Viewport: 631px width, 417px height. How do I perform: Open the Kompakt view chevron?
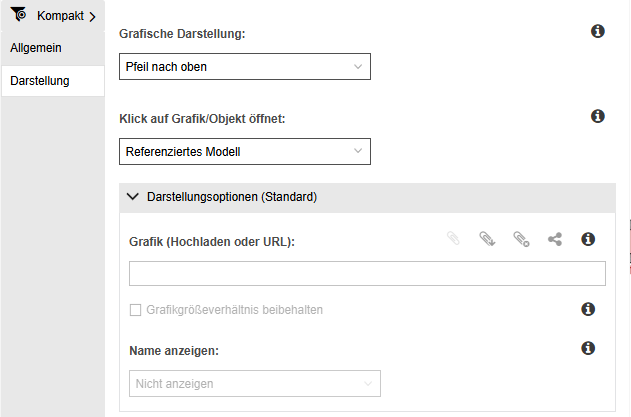pyautogui.click(x=93, y=17)
